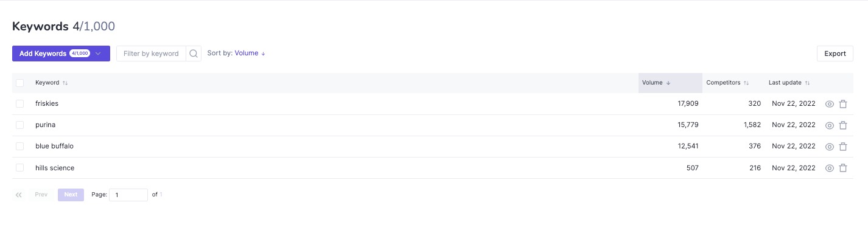Image resolution: width=868 pixels, height=236 pixels.
Task: Click the Export button
Action: 835,54
